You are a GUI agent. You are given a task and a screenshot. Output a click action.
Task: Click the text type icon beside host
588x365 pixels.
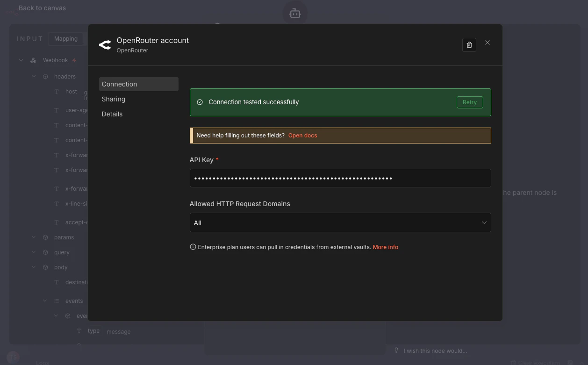57,92
